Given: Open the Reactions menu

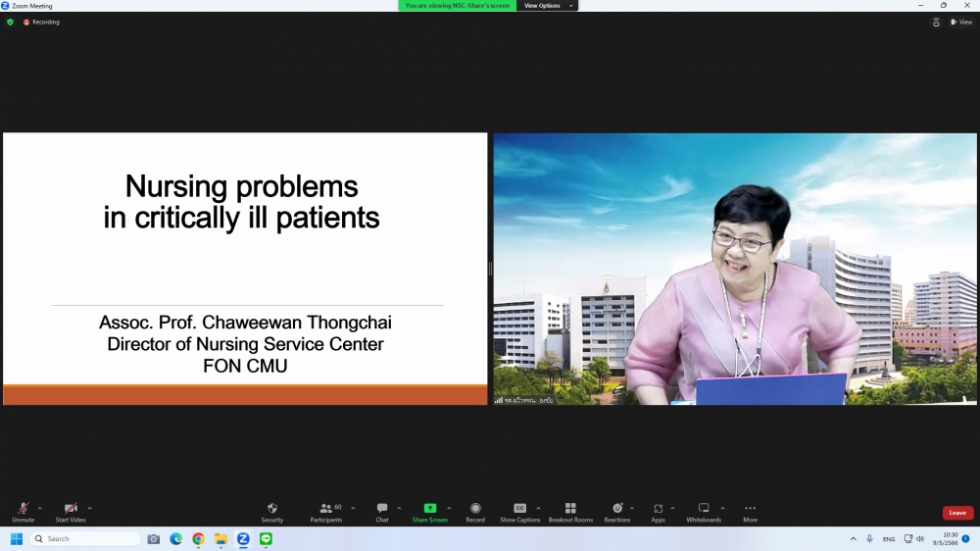Looking at the screenshot, I should point(617,512).
